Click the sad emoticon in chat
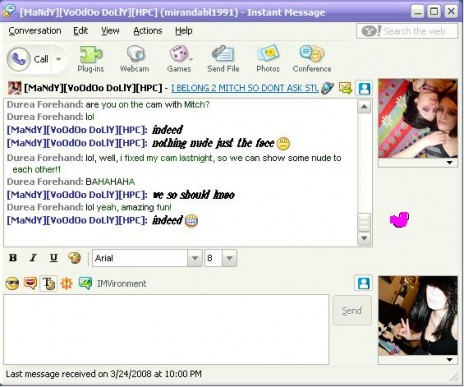Viewport: 464px width, 387px height. point(283,144)
